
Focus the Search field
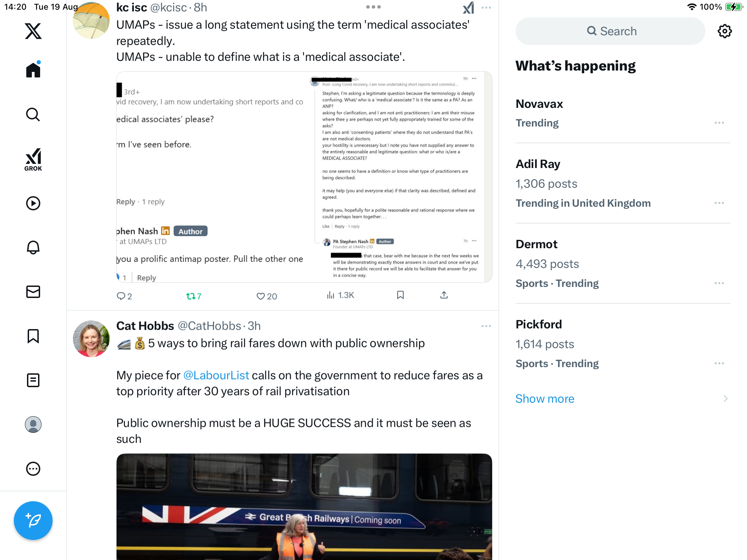pos(610,31)
